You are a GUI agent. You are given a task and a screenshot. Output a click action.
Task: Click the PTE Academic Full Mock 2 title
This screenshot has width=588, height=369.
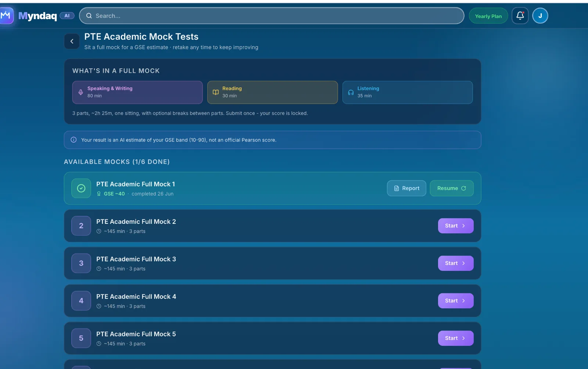click(136, 222)
